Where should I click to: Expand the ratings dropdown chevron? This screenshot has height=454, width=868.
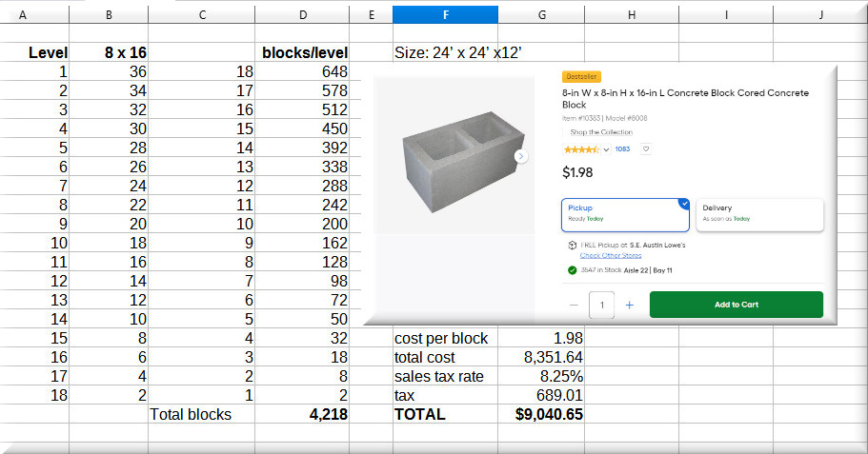click(606, 149)
